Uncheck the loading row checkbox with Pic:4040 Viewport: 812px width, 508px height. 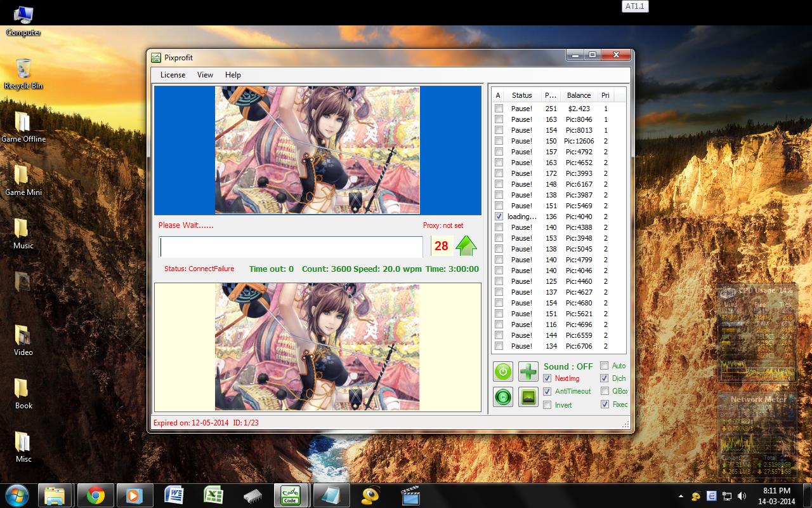pos(499,217)
